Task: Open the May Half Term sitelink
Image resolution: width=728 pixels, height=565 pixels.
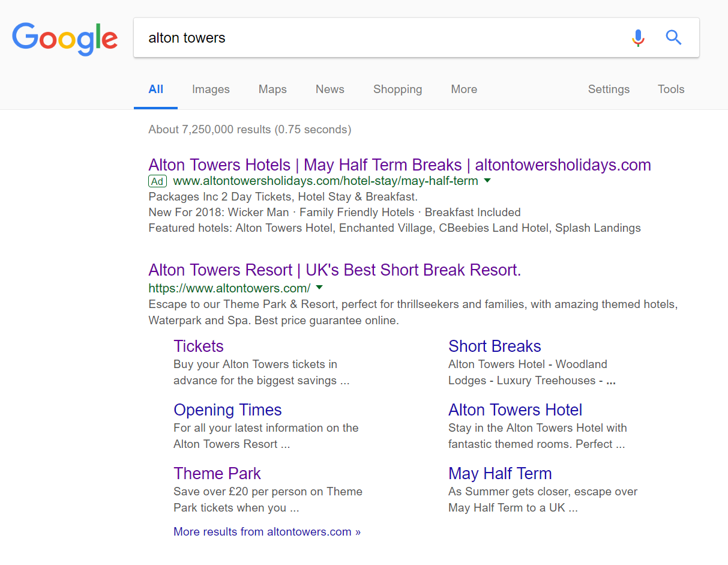Action: [x=500, y=474]
